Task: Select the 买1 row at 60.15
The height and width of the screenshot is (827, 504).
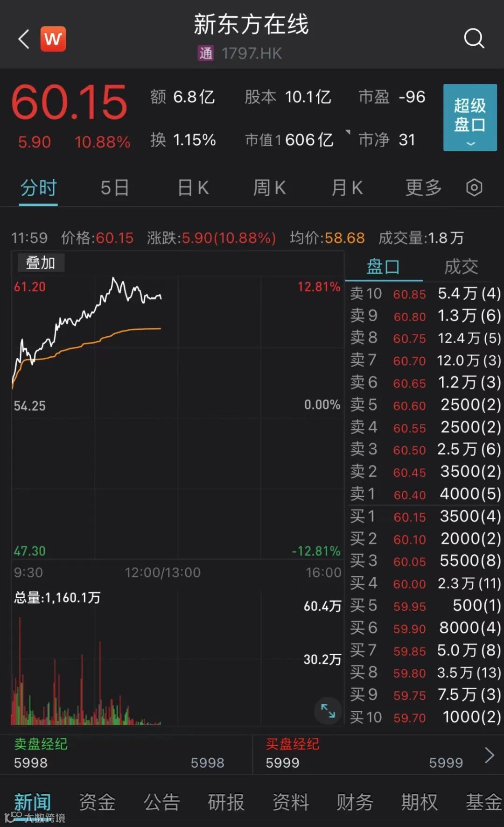Action: pyautogui.click(x=425, y=516)
